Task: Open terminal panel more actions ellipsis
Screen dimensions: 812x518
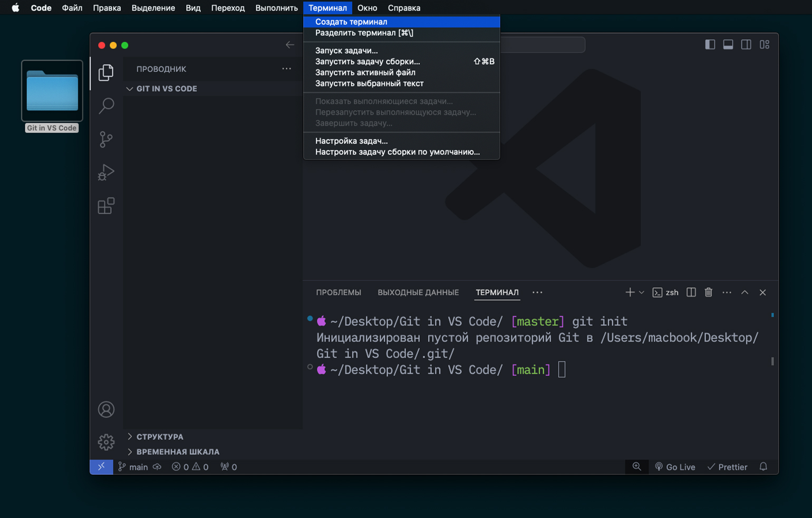Action: (727, 292)
